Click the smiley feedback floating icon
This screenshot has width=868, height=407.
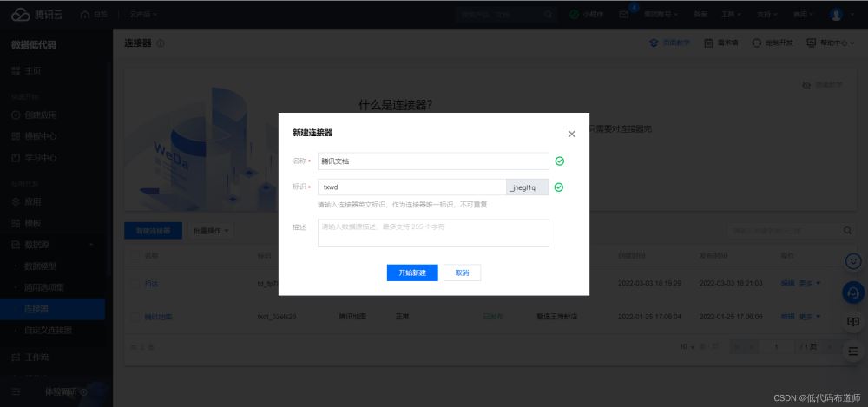(x=853, y=261)
